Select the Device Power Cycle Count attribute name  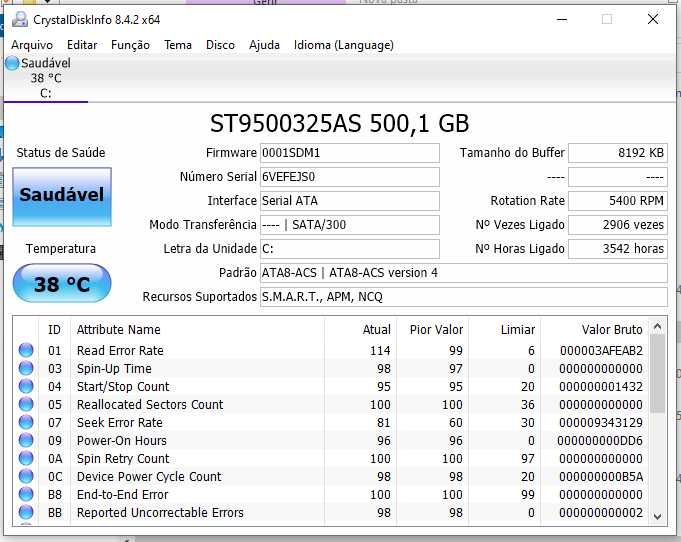point(149,477)
